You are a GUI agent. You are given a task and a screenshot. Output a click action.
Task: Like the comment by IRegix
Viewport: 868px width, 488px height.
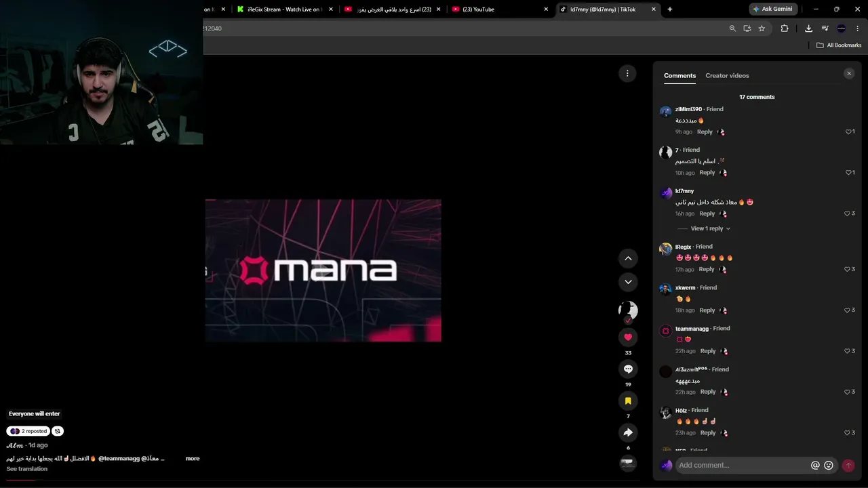click(x=847, y=269)
